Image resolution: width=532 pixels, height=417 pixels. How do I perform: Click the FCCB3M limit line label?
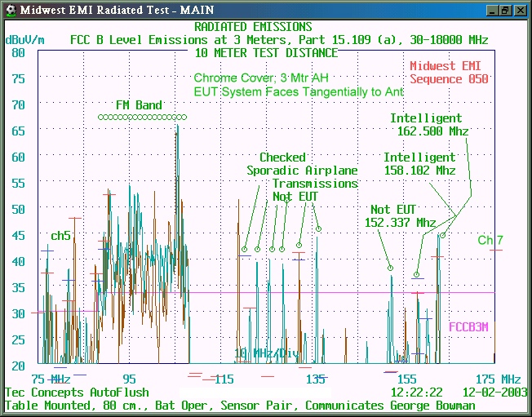coord(468,326)
